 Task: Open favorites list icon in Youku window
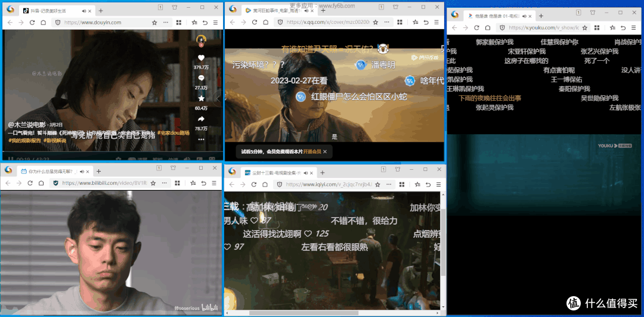[x=612, y=27]
